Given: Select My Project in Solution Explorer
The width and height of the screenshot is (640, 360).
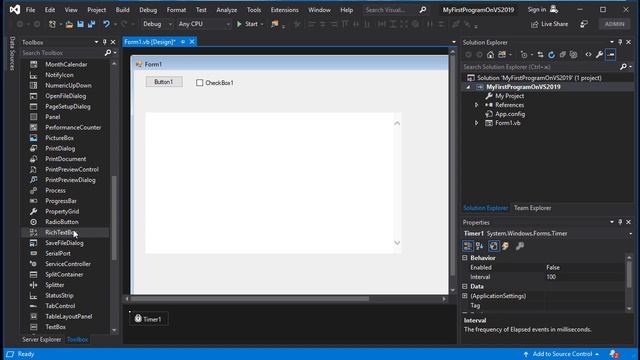Looking at the screenshot, I should [x=509, y=96].
